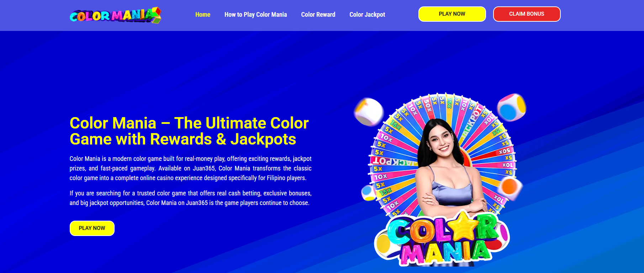This screenshot has width=644, height=273.
Task: Click the main headline about Rewards & Jackpots
Action: [189, 131]
